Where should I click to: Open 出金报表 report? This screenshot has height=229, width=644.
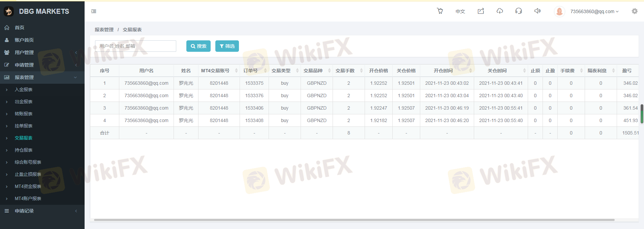pyautogui.click(x=24, y=102)
